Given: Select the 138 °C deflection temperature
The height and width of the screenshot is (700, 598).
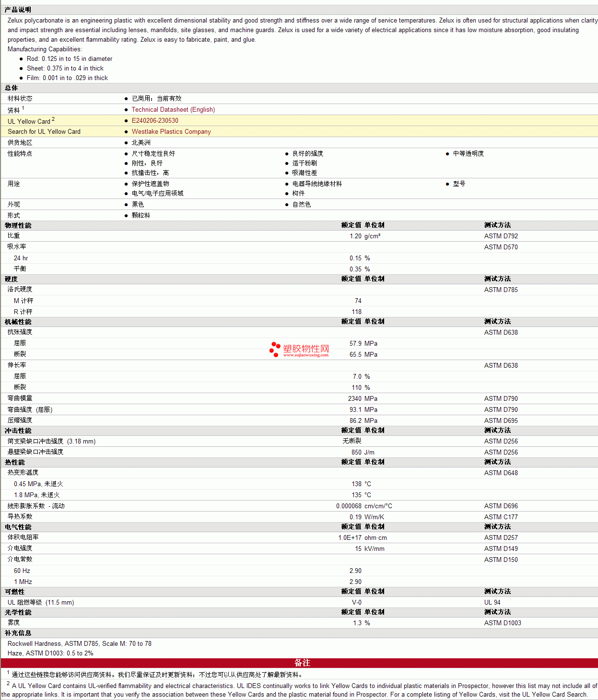Looking at the screenshot, I should (x=361, y=484).
